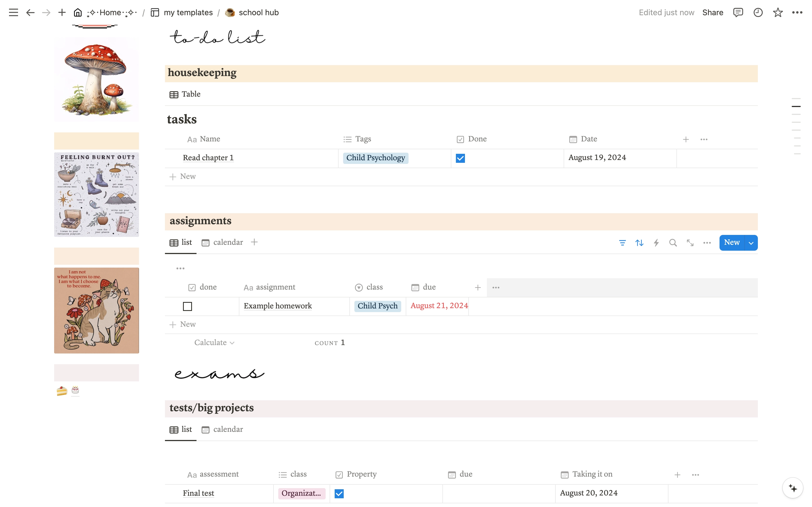Click the filter icon in assignments section

pos(623,243)
